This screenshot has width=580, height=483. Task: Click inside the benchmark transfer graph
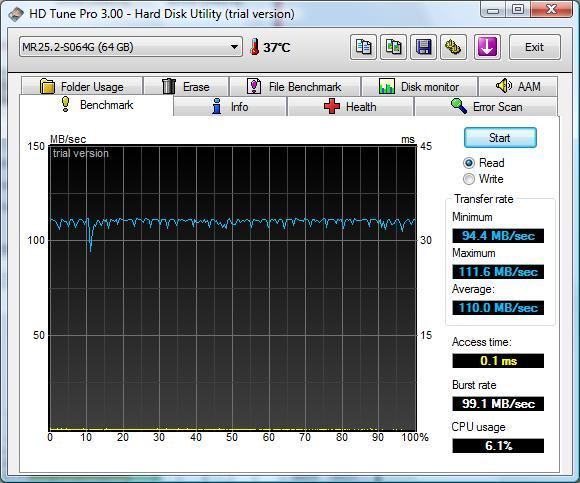coord(233,288)
